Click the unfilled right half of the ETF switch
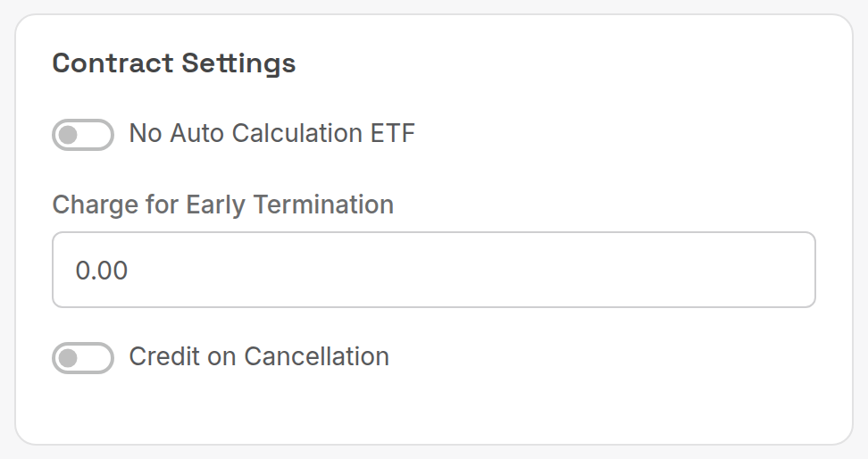868x459 pixels. pos(96,135)
